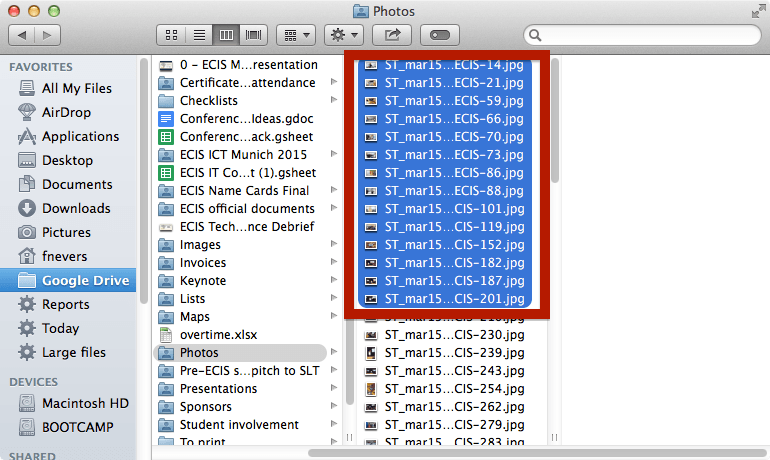
Task: Select the overtime.xlsx file
Action: tap(219, 335)
